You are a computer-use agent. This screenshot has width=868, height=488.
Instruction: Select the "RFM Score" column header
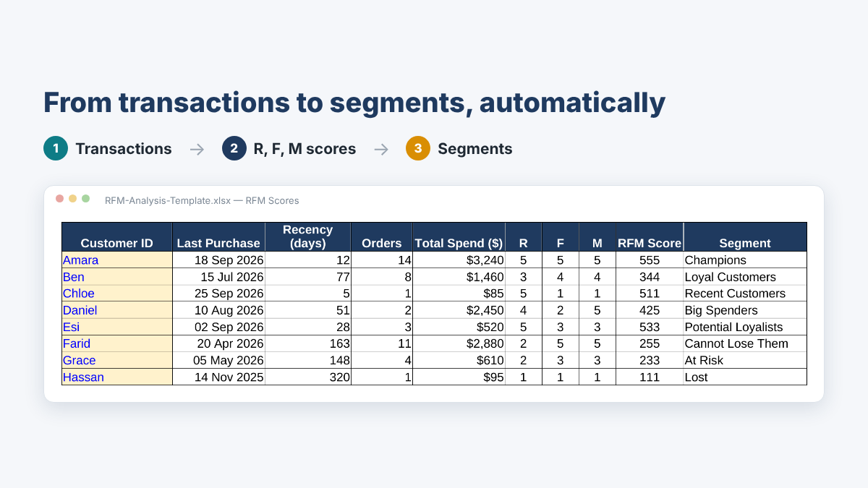(x=650, y=237)
